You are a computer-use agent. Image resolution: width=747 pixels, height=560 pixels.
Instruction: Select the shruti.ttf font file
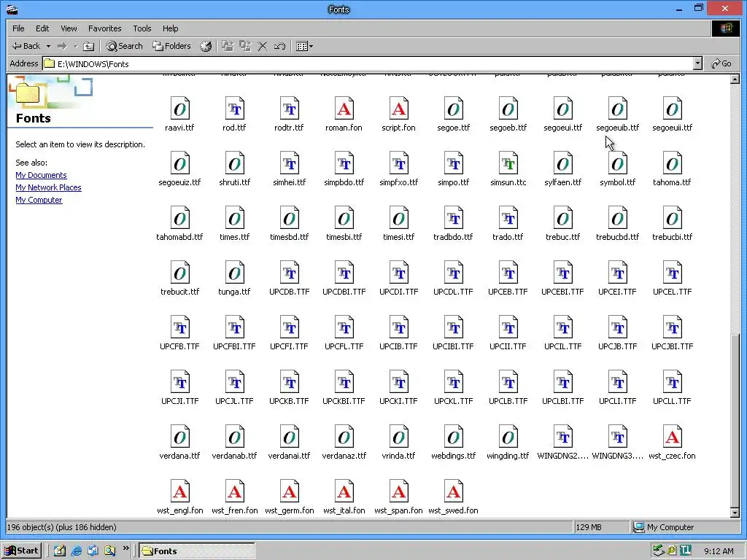pyautogui.click(x=234, y=169)
